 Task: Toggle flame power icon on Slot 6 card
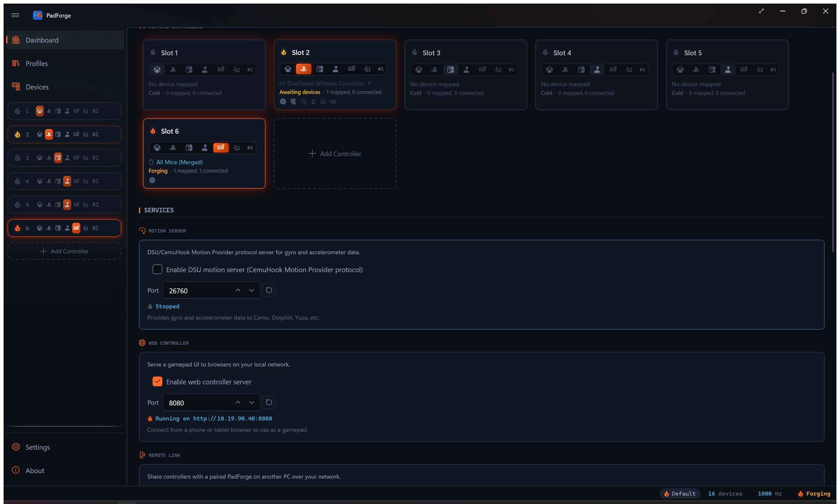click(x=153, y=131)
